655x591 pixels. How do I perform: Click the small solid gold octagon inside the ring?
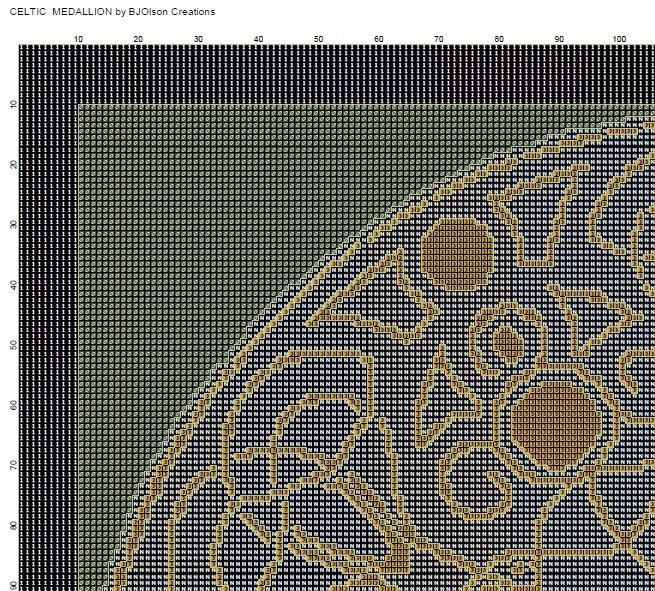pos(508,344)
